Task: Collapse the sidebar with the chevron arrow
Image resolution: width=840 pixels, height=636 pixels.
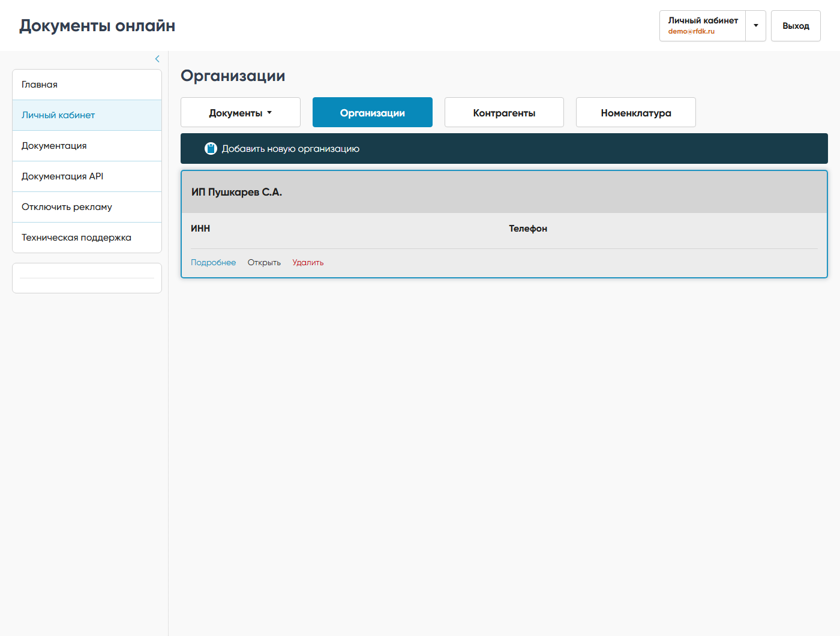Action: (157, 59)
